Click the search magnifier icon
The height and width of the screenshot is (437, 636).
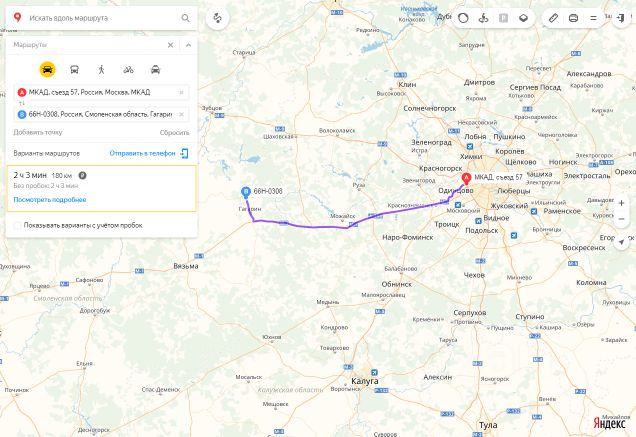(185, 18)
